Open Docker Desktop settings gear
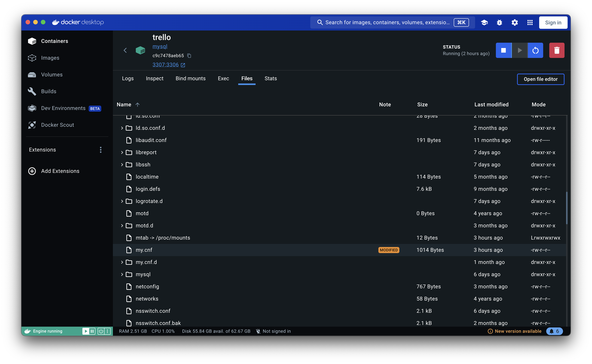Screen dimensions: 592x364 point(514,22)
